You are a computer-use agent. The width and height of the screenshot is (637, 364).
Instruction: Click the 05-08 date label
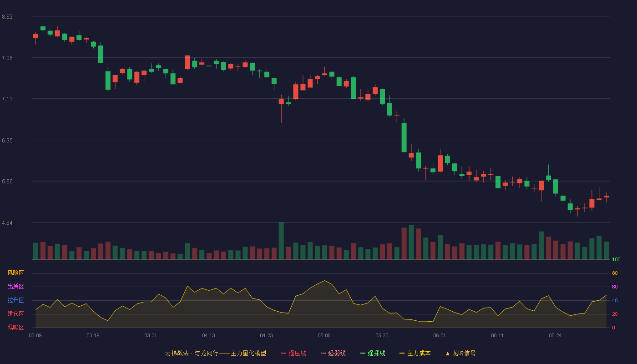click(x=324, y=335)
